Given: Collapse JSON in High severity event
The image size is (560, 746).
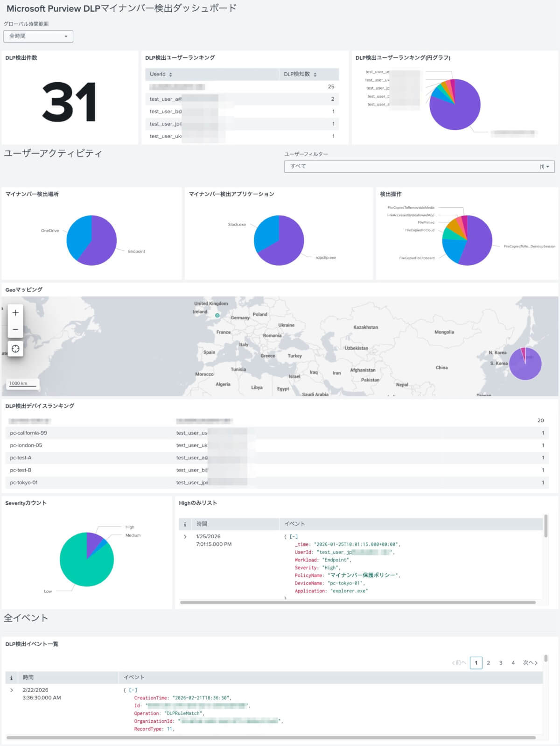Looking at the screenshot, I should click(x=294, y=537).
